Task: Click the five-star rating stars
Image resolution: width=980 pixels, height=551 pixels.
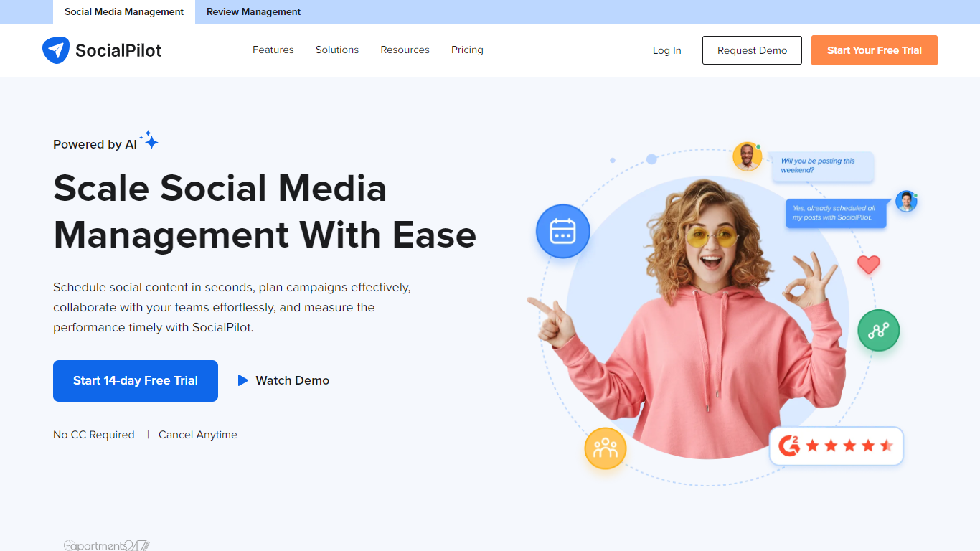Action: coord(849,446)
